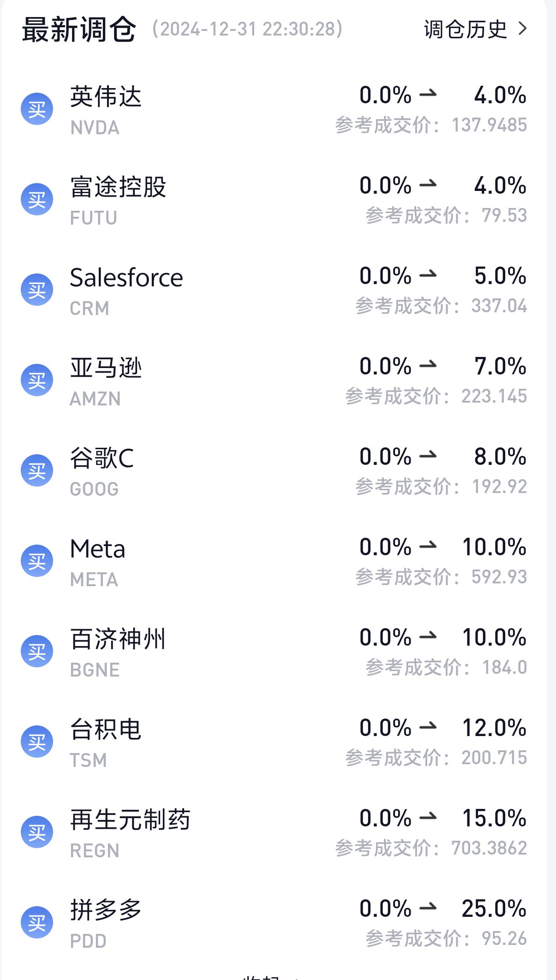
Task: Click the buy icon for 谷歌C
Action: tap(37, 471)
